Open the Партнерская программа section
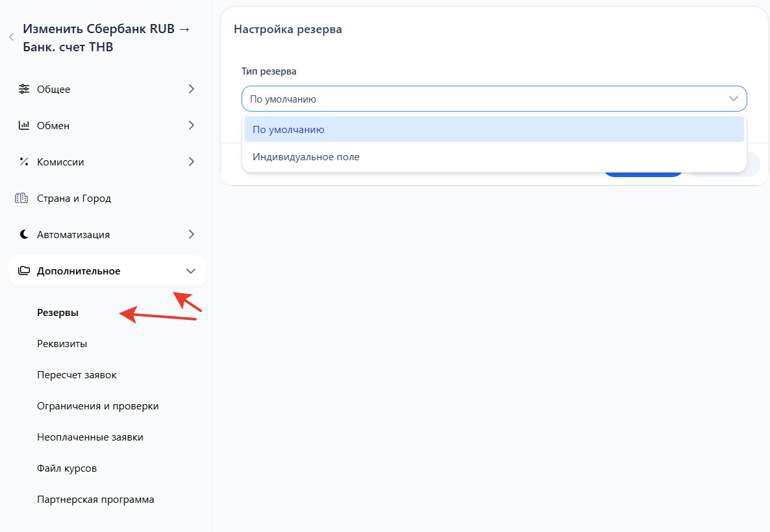 tap(95, 499)
